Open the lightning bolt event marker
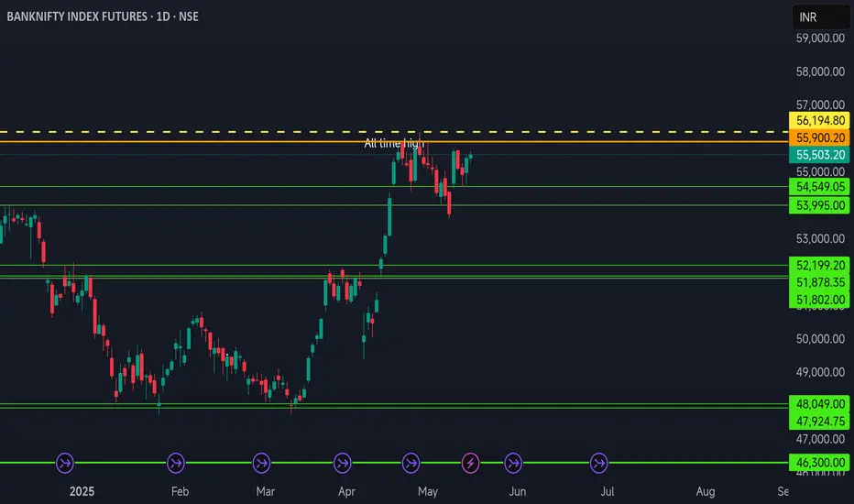 [471, 463]
